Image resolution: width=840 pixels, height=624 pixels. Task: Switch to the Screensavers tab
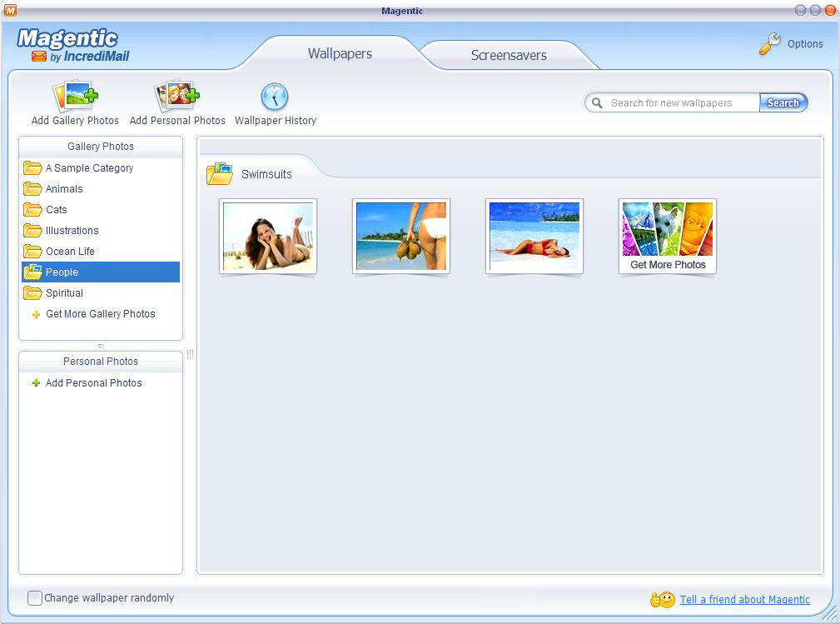click(509, 55)
